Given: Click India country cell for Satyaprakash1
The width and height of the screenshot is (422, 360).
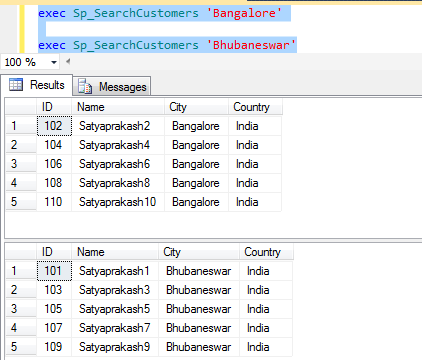Looking at the screenshot, I should coord(266,271).
